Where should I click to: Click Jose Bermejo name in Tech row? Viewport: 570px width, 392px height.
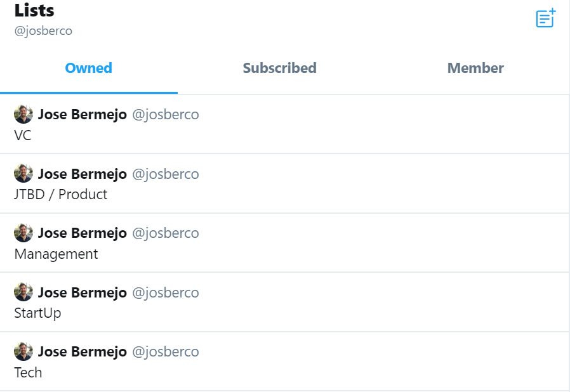point(82,352)
